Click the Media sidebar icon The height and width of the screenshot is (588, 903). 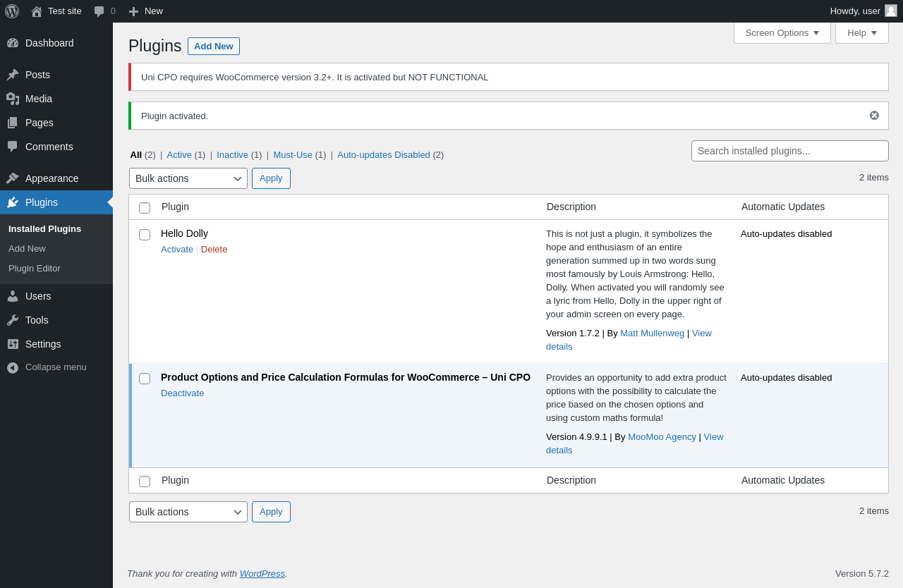(13, 99)
